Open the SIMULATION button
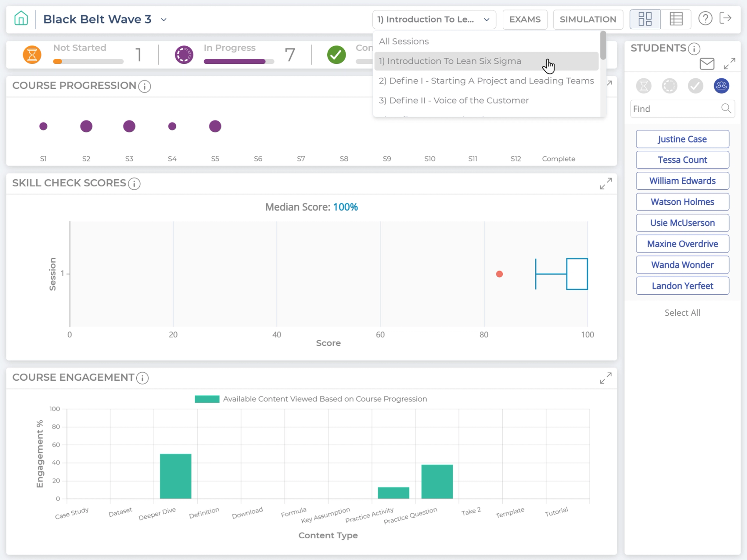The width and height of the screenshot is (747, 560). (588, 20)
